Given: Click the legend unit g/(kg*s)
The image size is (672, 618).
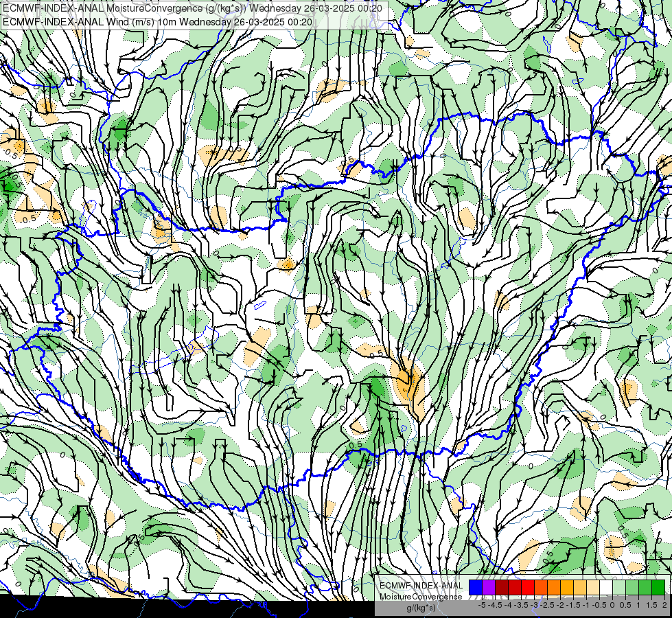Looking at the screenshot, I should pos(421,608).
